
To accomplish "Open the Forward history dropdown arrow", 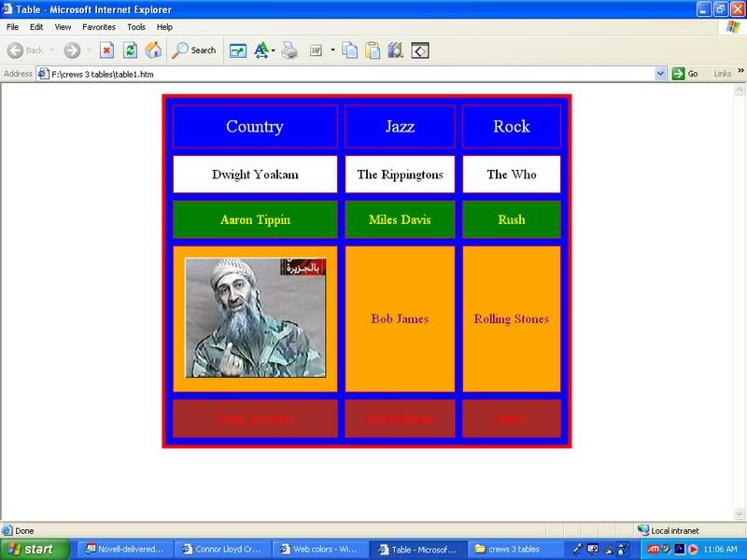I will pos(89,50).
